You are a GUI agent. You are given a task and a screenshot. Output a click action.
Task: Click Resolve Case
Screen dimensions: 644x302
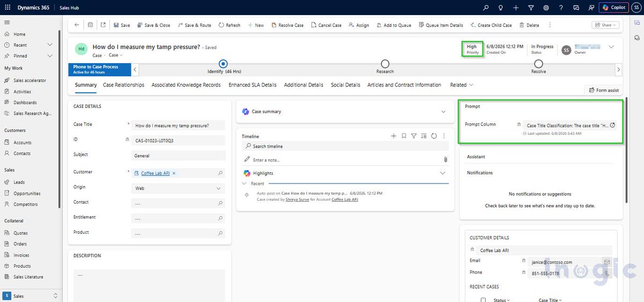[288, 25]
